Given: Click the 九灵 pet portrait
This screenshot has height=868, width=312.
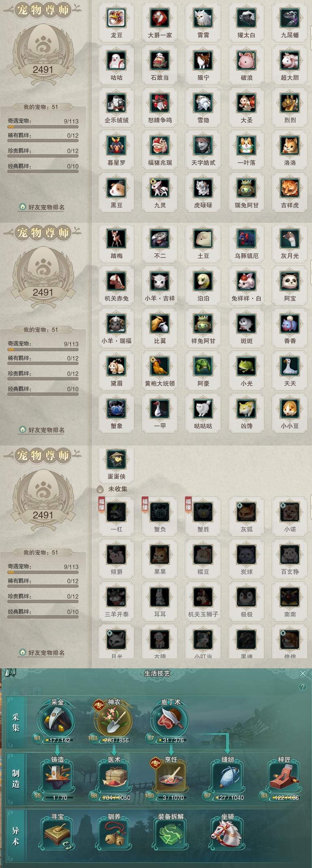Looking at the screenshot, I should tap(160, 188).
